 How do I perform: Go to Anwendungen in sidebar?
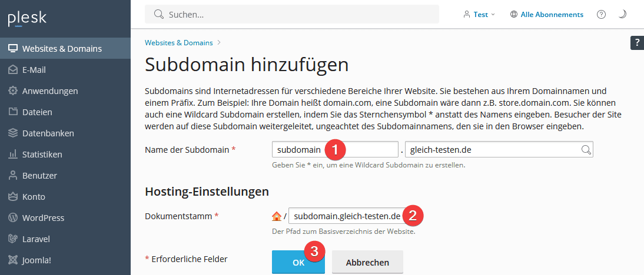pyautogui.click(x=65, y=91)
